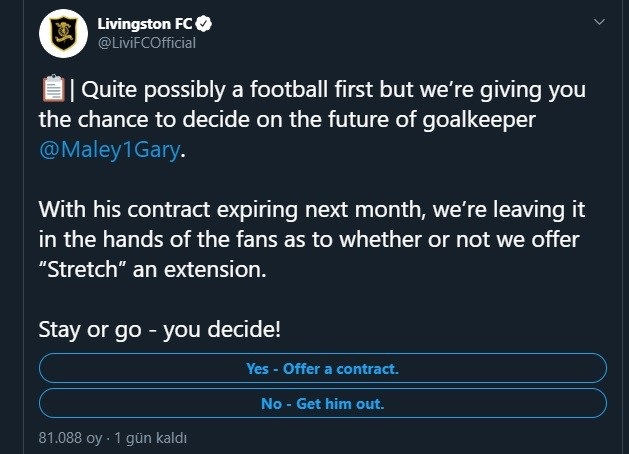The width and height of the screenshot is (629, 454).
Task: Expand the tweet options chevron menu
Action: 599,22
